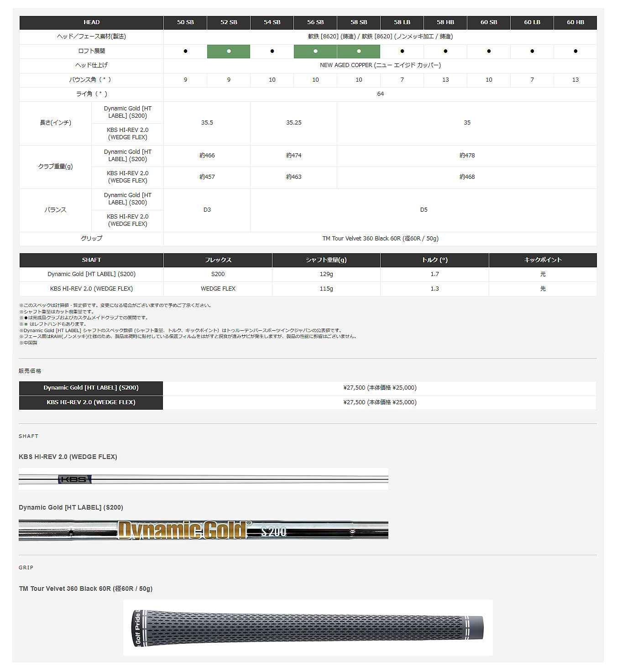Click the length value '35.5'
This screenshot has height=672, width=617.
tap(207, 123)
